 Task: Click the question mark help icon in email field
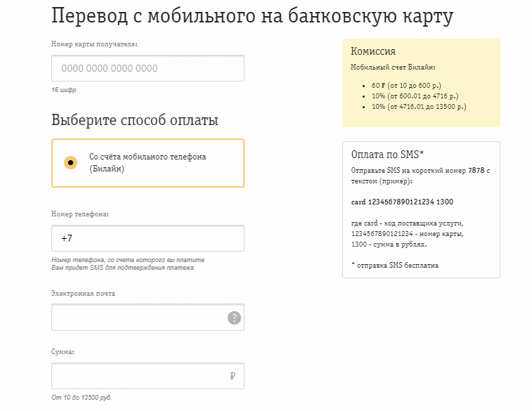234,318
